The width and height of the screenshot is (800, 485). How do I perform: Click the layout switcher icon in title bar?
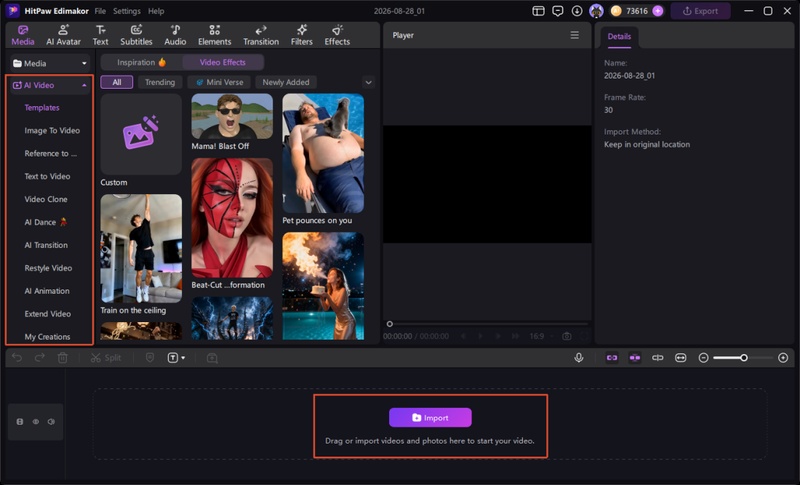click(x=538, y=11)
